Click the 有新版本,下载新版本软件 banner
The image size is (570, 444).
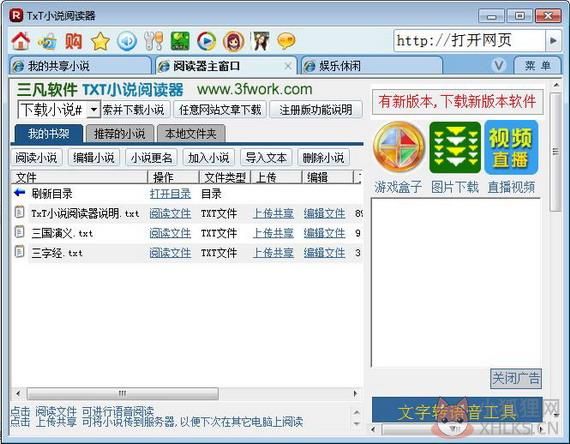(457, 101)
